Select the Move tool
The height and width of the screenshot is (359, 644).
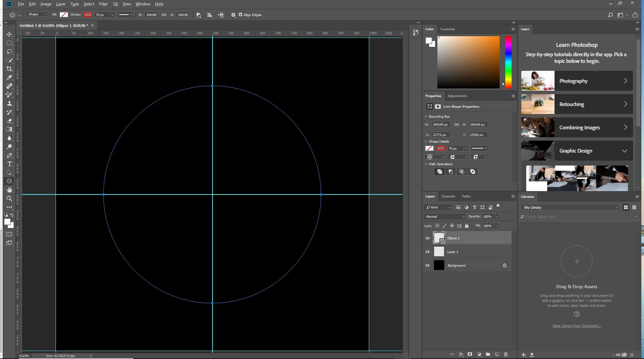pos(9,35)
